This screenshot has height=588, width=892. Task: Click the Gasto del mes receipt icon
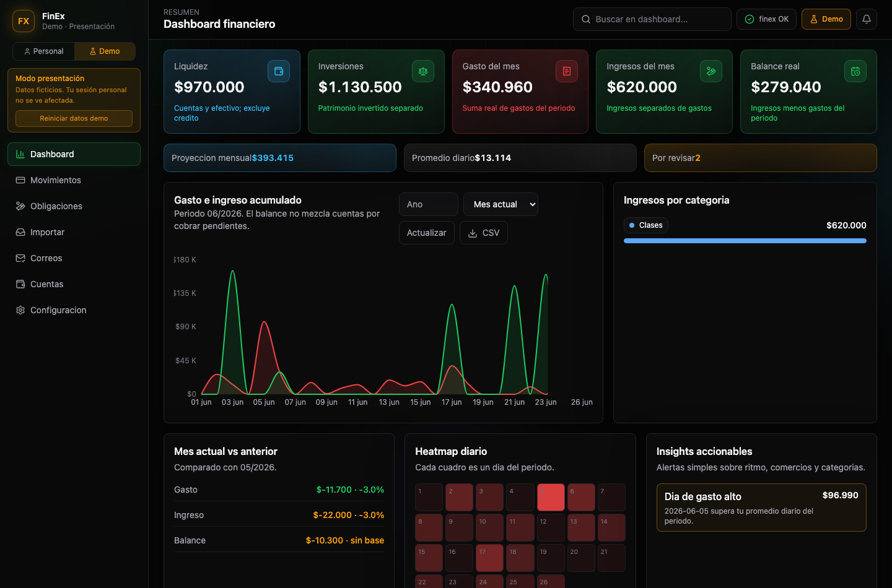tap(567, 71)
